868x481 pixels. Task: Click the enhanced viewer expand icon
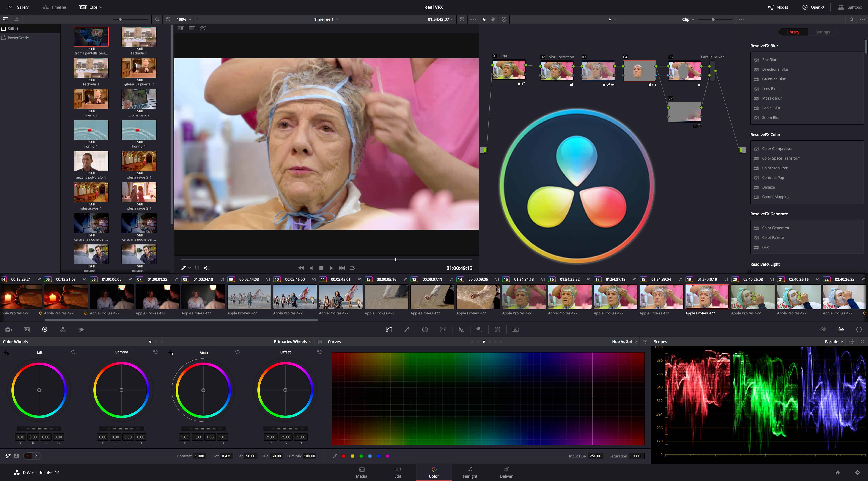tap(462, 19)
